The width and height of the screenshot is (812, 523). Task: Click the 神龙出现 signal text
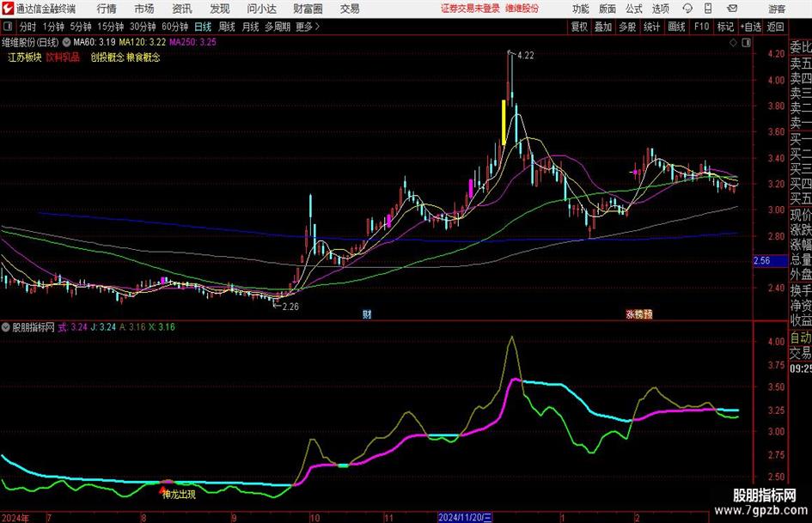tap(180, 495)
